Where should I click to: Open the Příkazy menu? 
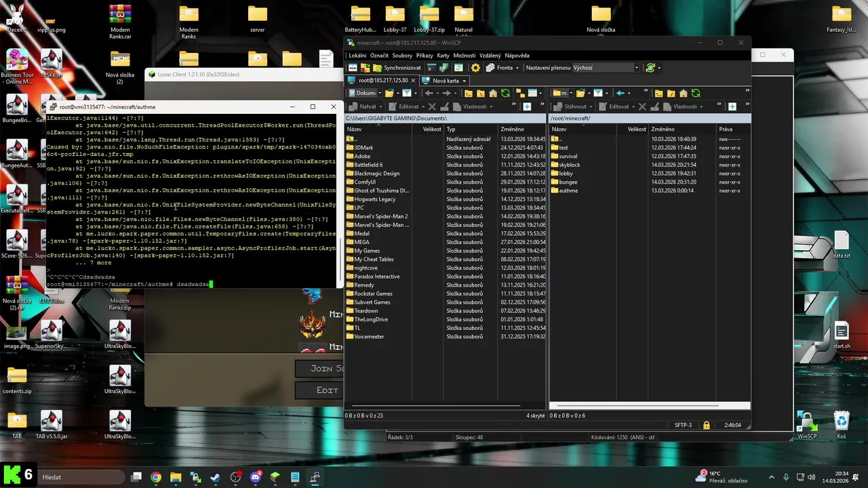[x=425, y=56]
